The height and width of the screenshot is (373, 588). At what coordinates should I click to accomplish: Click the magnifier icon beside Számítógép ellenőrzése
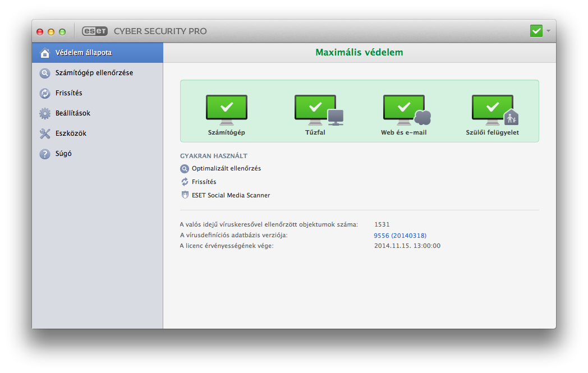45,73
